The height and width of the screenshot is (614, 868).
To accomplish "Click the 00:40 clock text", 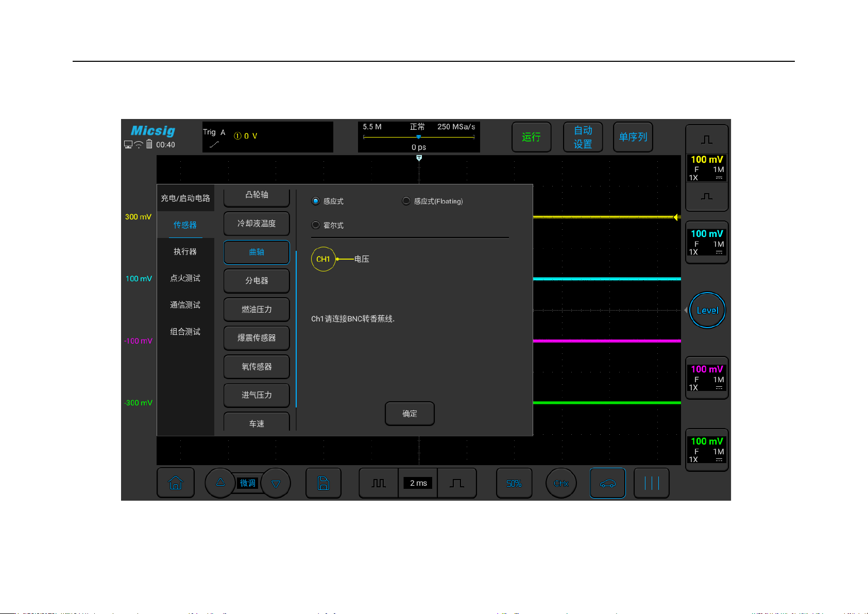I will [165, 145].
